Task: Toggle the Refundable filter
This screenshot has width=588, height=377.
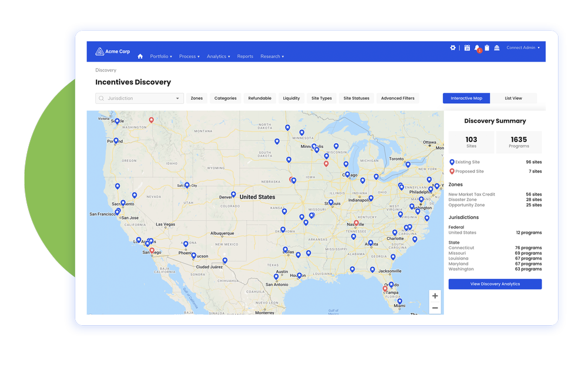Action: pyautogui.click(x=259, y=98)
